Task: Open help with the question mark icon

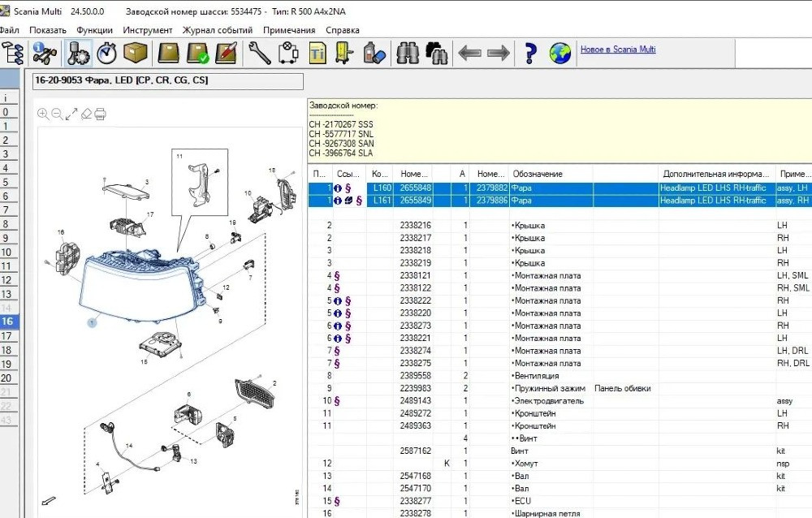Action: [531, 53]
